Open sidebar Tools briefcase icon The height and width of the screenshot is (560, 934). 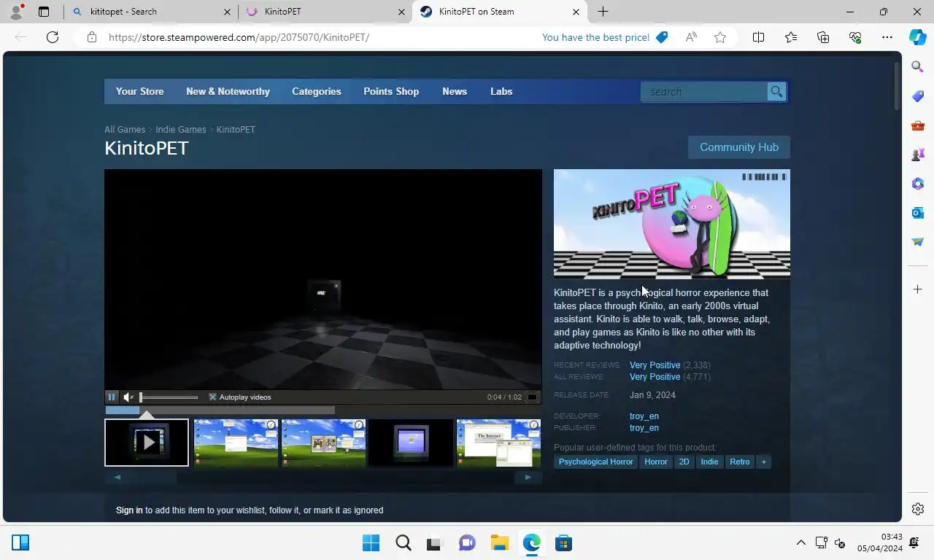pos(918,125)
